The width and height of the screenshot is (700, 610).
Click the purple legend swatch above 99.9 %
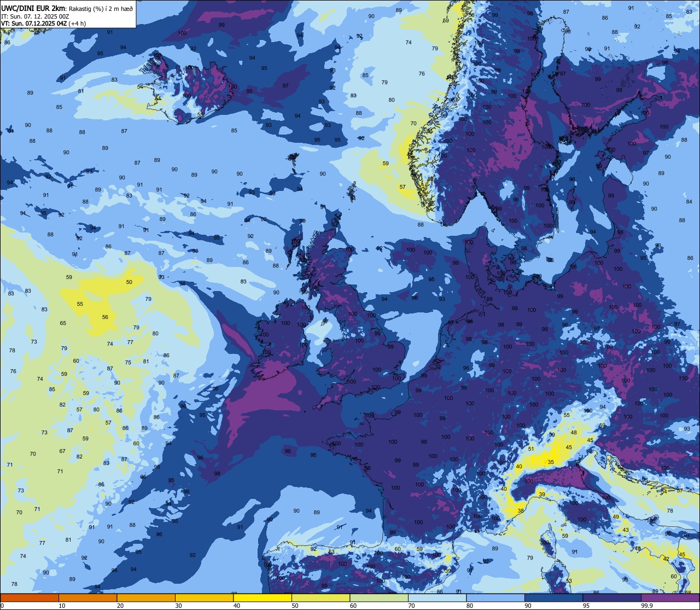(x=670, y=597)
